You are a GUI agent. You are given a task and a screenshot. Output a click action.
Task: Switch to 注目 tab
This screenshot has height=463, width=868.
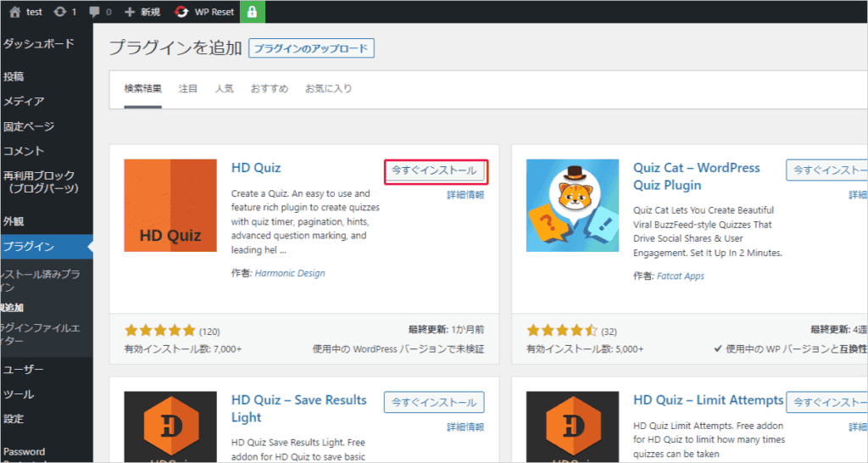click(x=188, y=88)
